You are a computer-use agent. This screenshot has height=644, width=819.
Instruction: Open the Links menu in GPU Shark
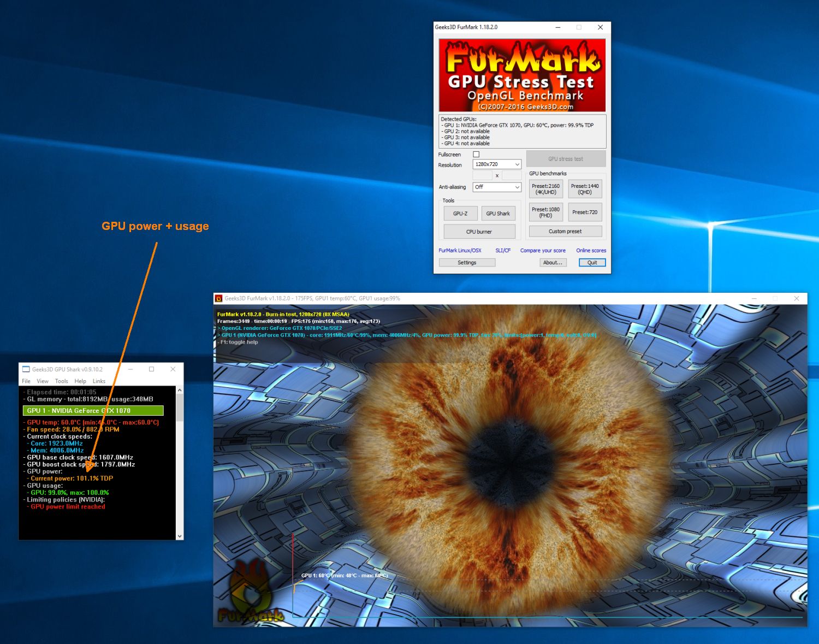pos(99,381)
